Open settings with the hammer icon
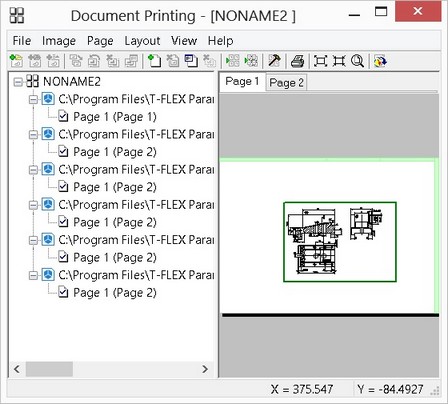 [275, 61]
